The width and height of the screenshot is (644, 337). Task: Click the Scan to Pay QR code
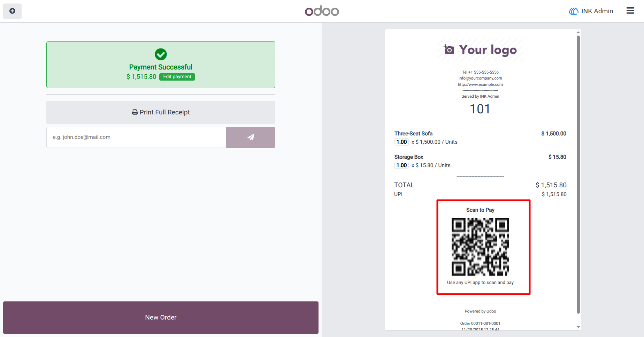click(480, 247)
